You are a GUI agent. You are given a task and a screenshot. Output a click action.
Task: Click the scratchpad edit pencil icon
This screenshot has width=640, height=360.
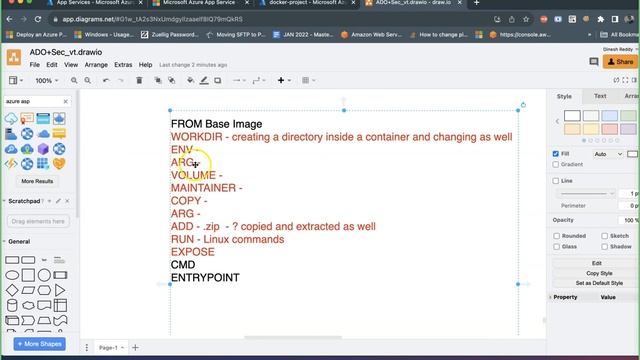pos(58,201)
